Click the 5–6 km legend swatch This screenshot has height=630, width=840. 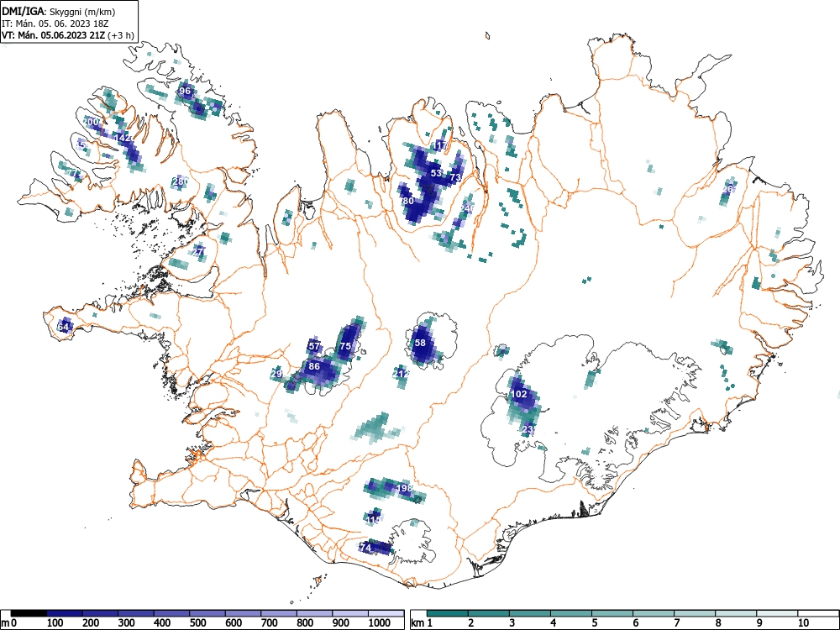point(612,613)
